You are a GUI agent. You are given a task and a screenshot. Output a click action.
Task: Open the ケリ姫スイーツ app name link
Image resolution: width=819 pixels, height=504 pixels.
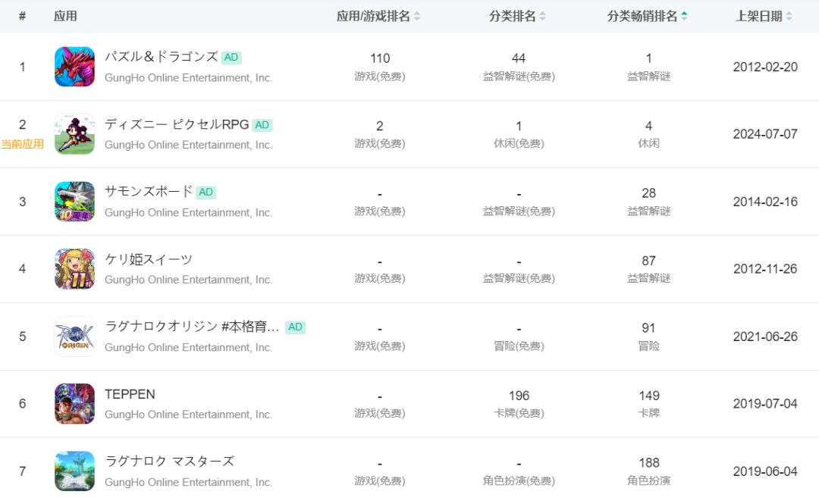coord(149,259)
